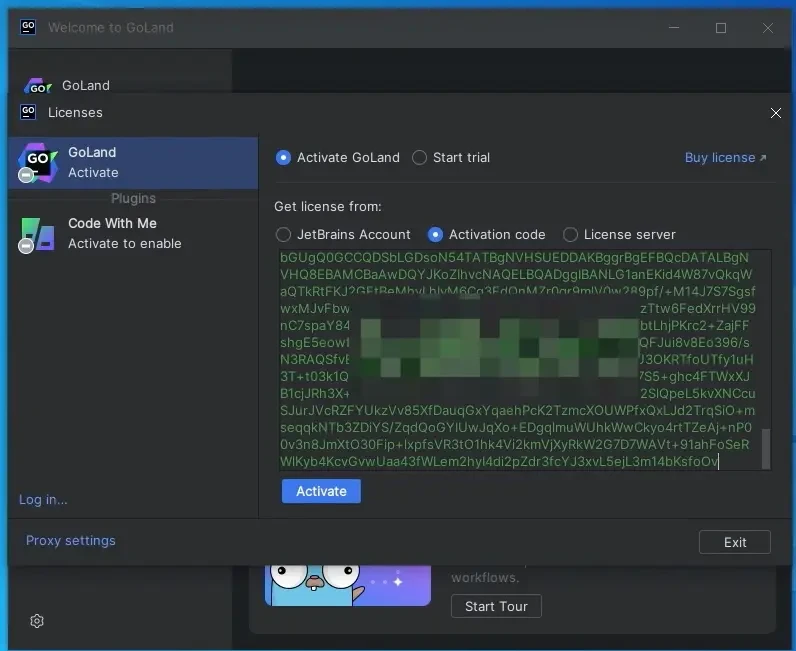The height and width of the screenshot is (651, 796).
Task: Click the Exit button
Action: click(x=735, y=542)
